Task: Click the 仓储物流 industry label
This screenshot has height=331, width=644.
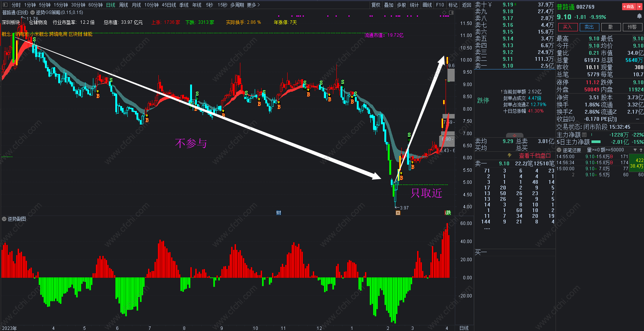Action: point(38,23)
